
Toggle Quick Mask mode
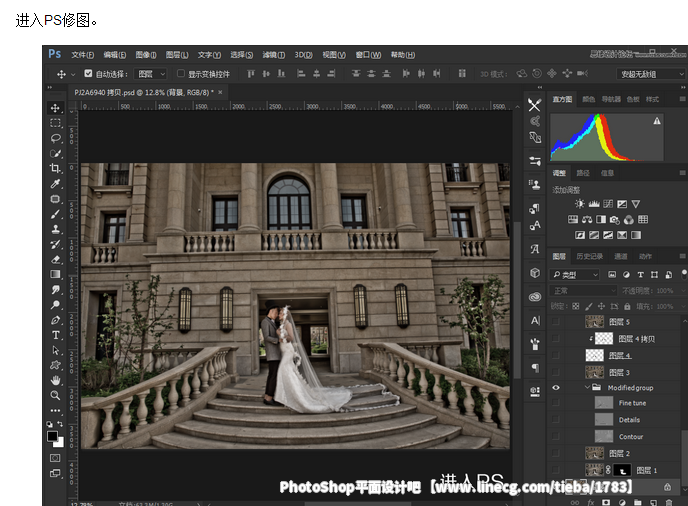[55, 458]
